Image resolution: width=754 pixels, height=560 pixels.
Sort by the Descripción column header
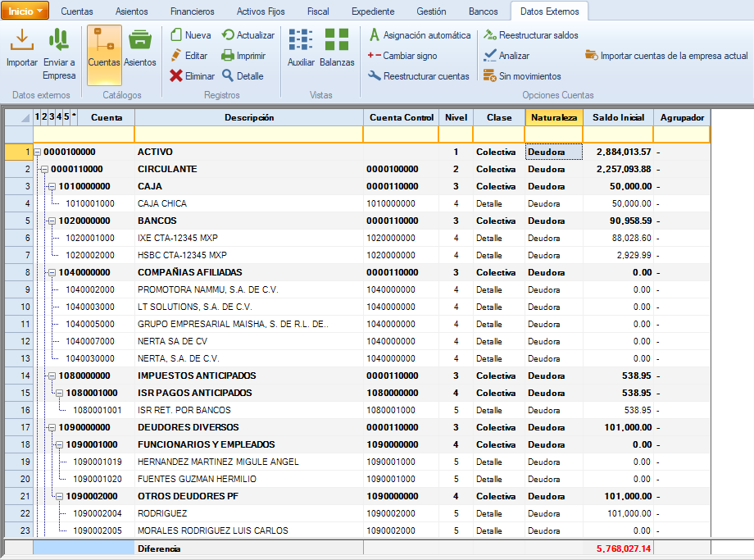coord(249,117)
